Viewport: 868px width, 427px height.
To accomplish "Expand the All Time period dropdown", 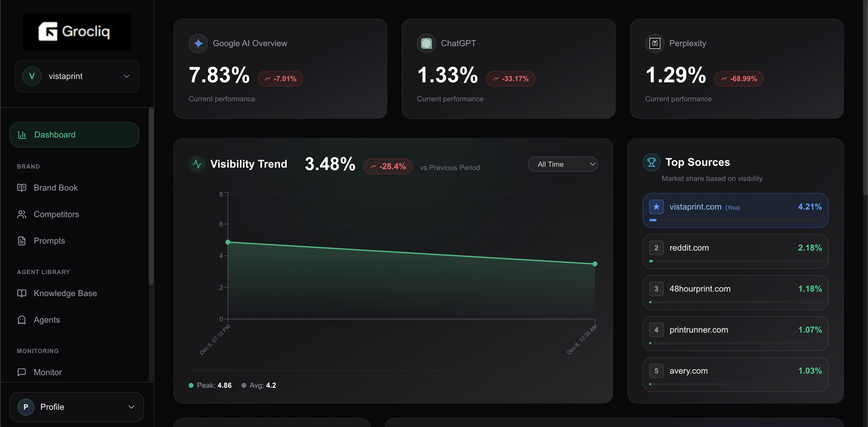I will [562, 164].
